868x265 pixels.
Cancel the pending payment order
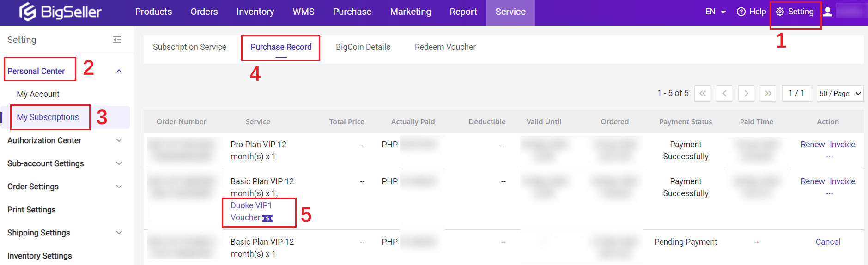(827, 242)
